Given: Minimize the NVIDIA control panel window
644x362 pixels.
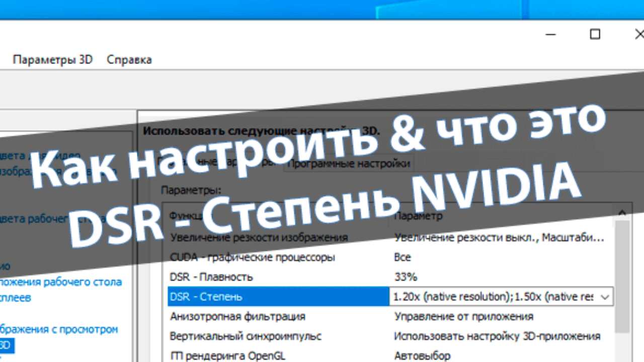Looking at the screenshot, I should point(551,34).
